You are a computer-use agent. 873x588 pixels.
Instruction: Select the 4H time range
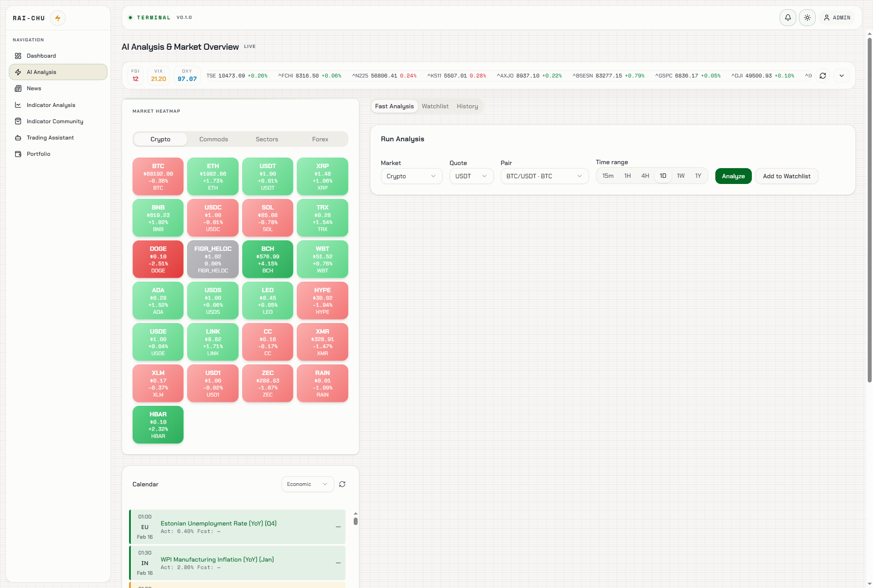[645, 176]
